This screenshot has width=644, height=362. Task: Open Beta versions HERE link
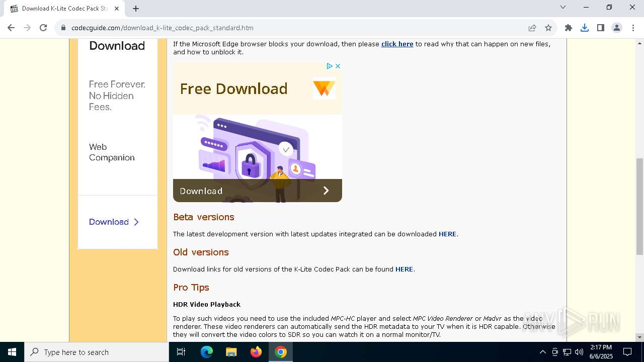tap(447, 234)
